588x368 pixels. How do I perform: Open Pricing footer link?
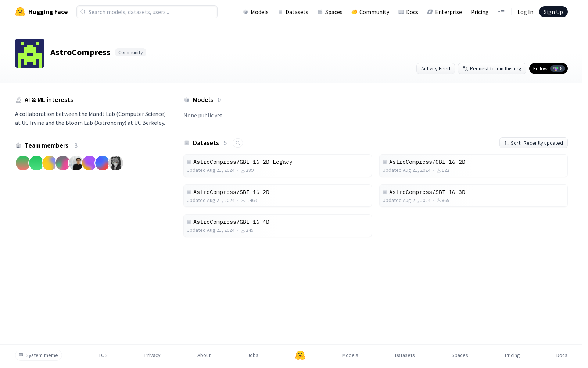pyautogui.click(x=512, y=355)
